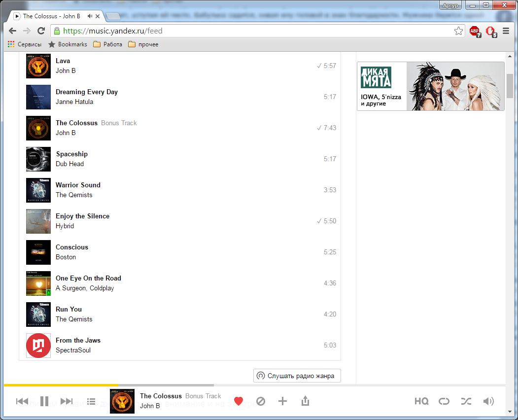Open the Dub Head artist link

(69, 164)
